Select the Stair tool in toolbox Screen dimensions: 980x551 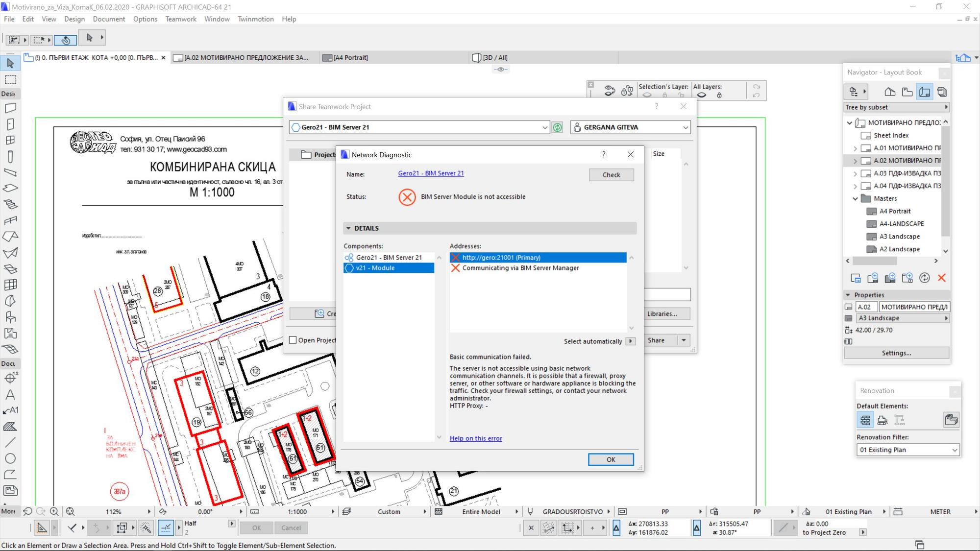click(x=10, y=204)
